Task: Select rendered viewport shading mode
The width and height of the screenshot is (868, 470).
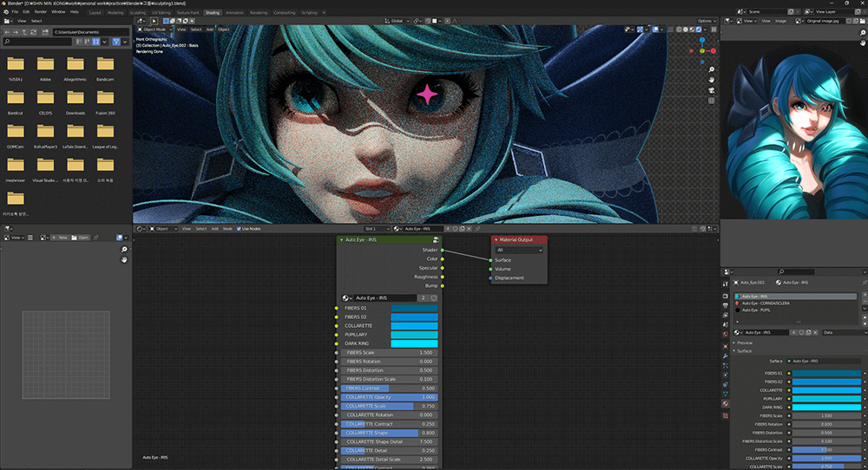Action: click(699, 29)
